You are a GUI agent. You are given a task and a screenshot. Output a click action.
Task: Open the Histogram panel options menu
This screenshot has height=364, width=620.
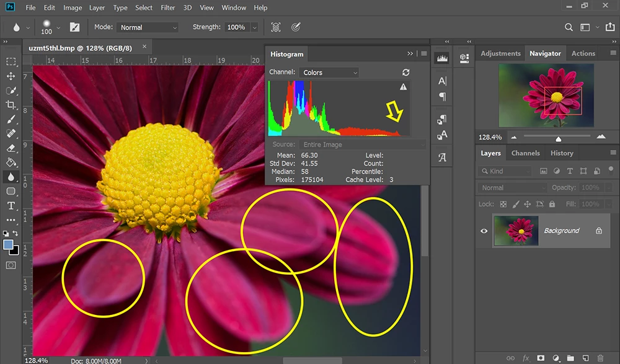424,53
